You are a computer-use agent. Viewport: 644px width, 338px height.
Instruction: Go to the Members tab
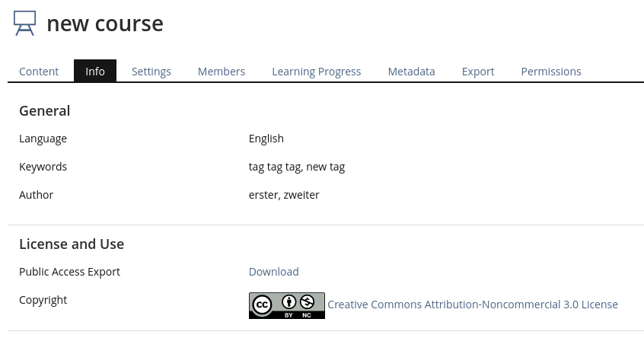(222, 72)
